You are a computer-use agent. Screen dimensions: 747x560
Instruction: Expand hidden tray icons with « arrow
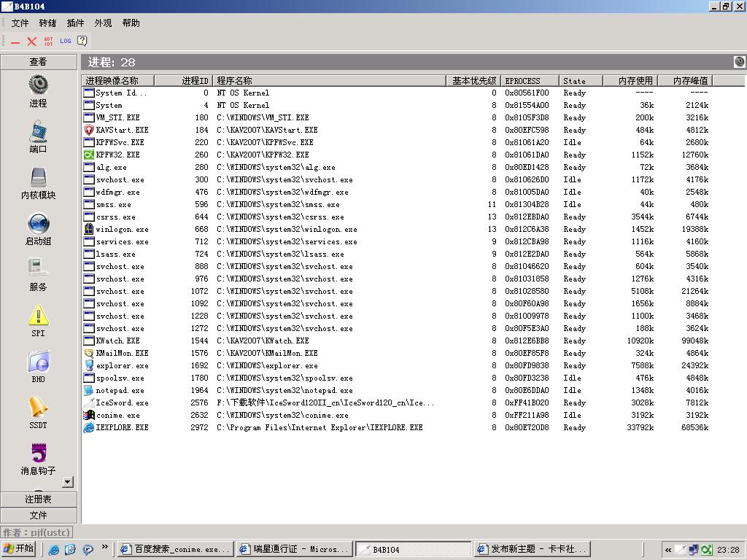pyautogui.click(x=668, y=550)
